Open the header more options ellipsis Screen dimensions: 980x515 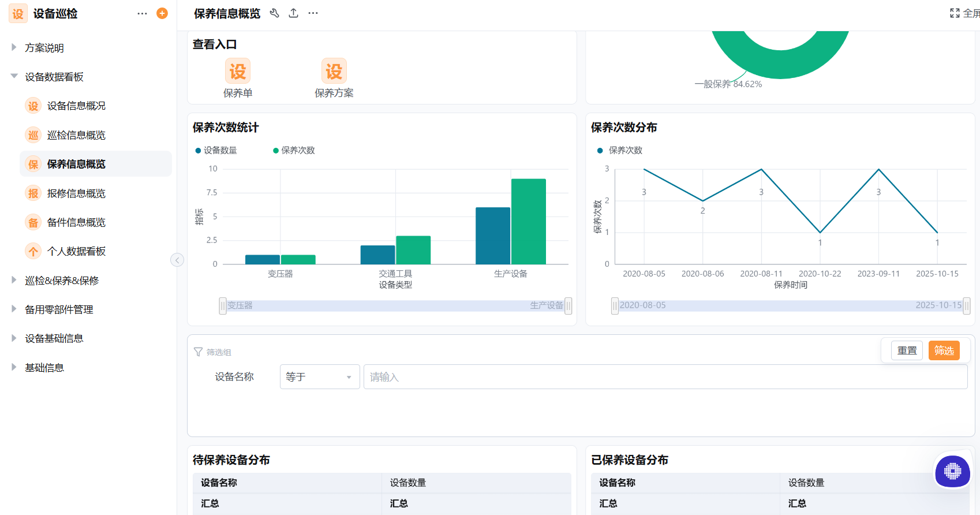pos(313,13)
